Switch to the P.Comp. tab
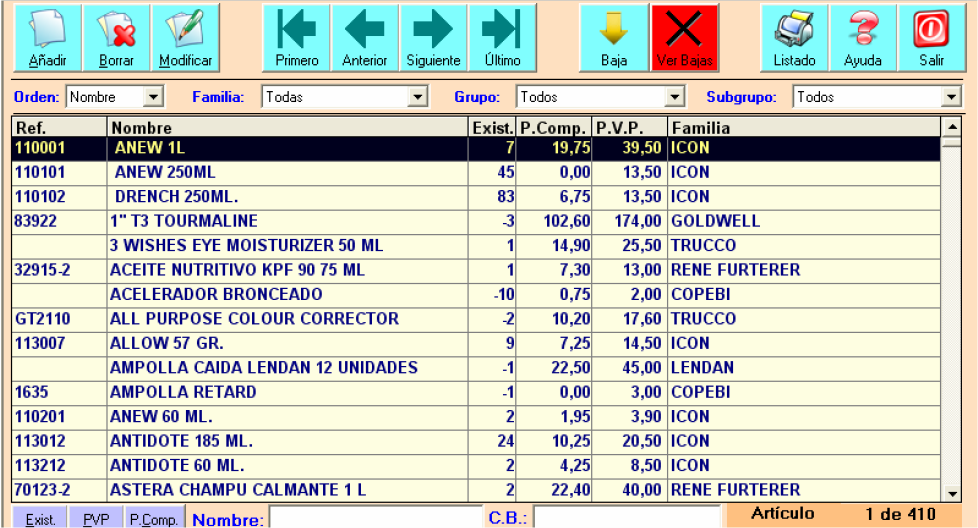The image size is (978, 528). click(x=154, y=518)
